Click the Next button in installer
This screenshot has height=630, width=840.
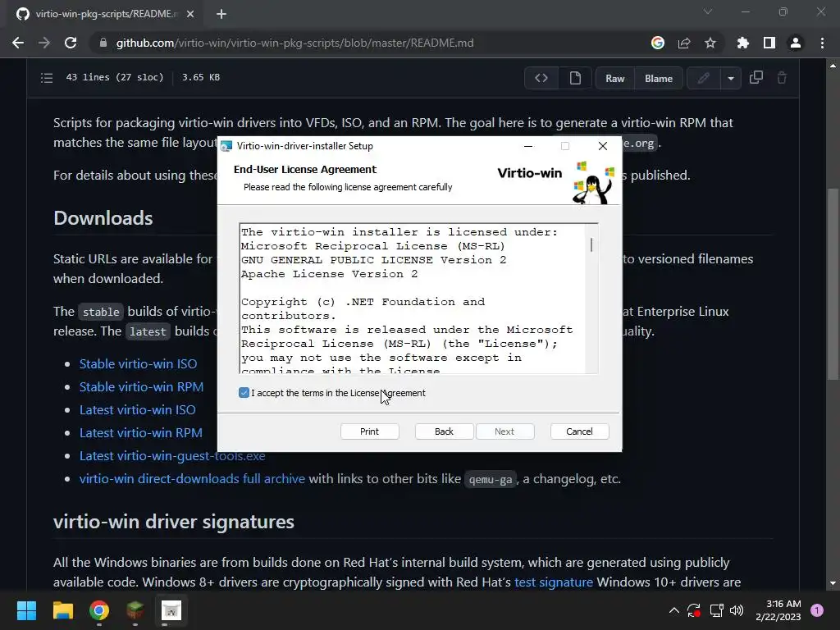tap(504, 431)
